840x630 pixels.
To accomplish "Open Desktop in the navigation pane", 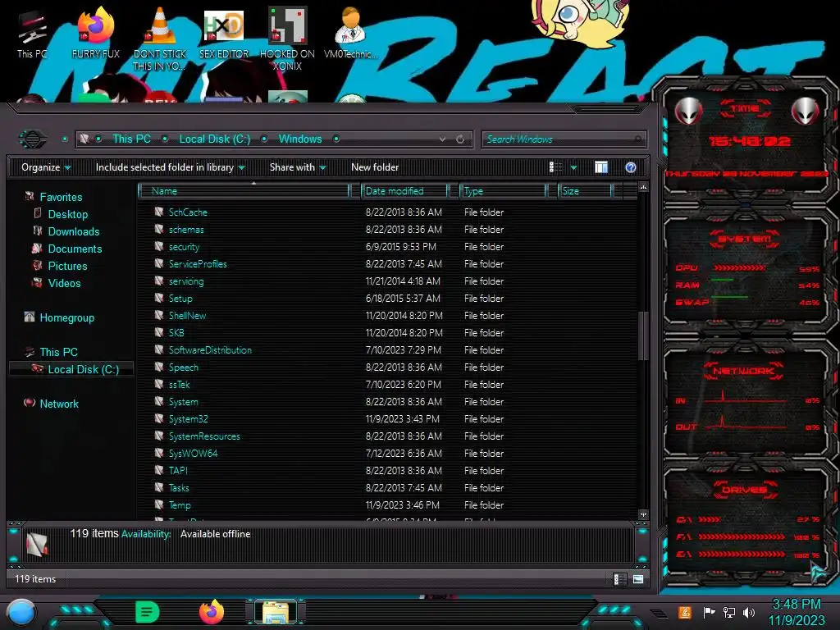I will pos(67,214).
